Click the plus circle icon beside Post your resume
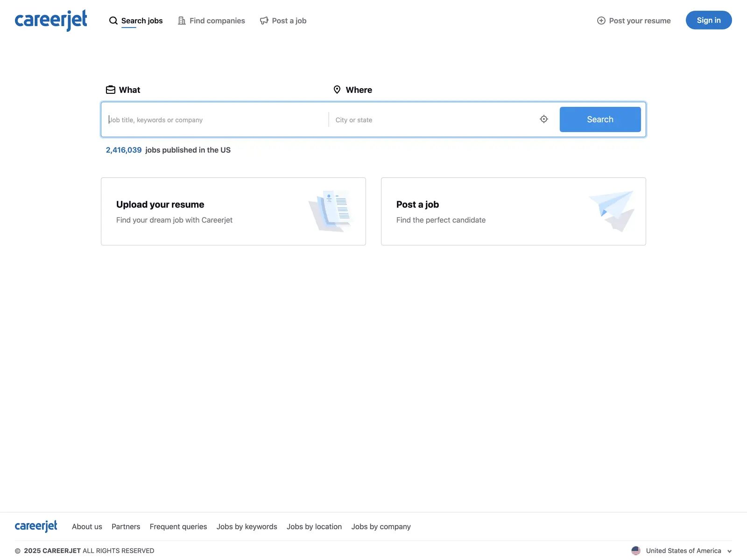The image size is (747, 560). (601, 21)
